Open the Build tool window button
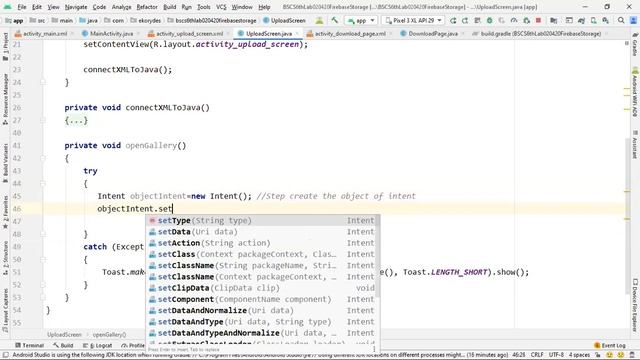Viewport: 640px width, 360px height. tap(63, 345)
